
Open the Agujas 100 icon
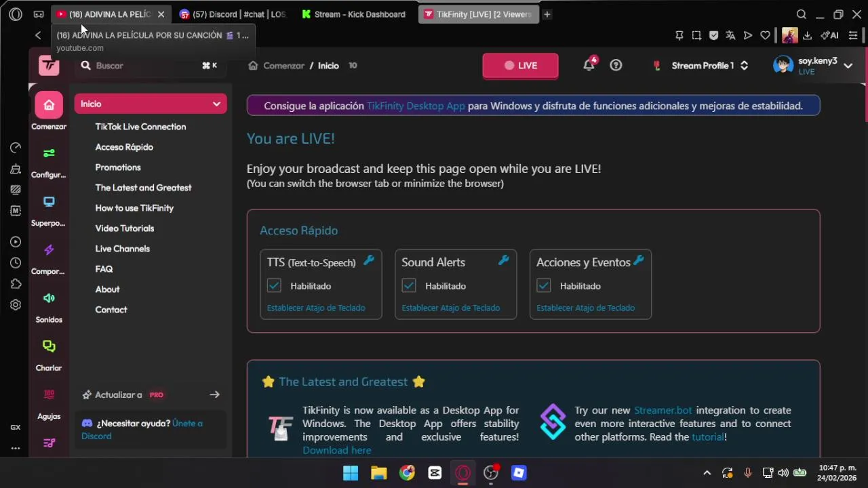point(49,394)
